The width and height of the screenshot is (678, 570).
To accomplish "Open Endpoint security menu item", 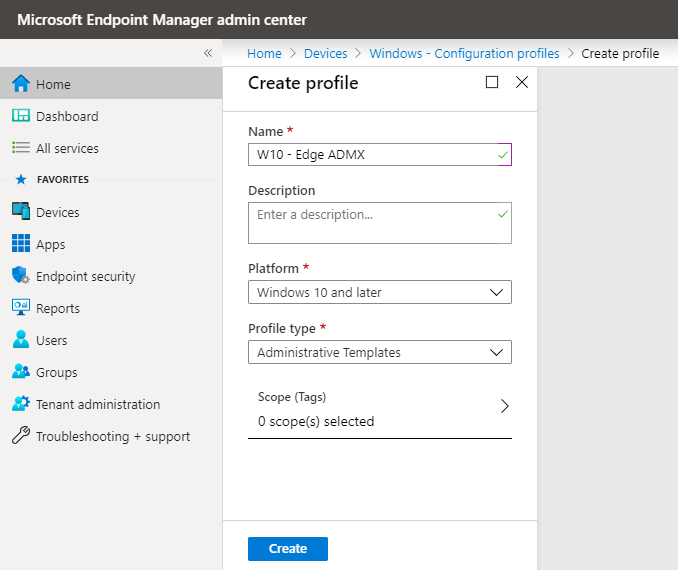I will pos(111,276).
